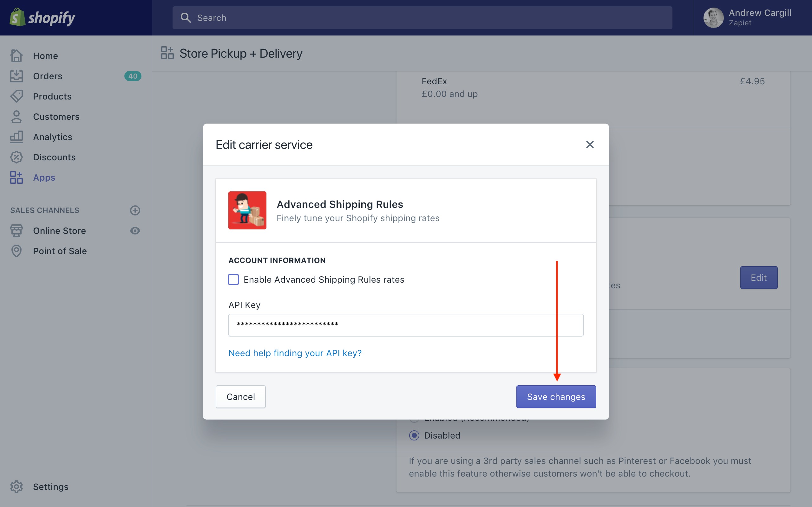Click the Shopify logo
Screen dimensions: 812x507
[x=42, y=17]
